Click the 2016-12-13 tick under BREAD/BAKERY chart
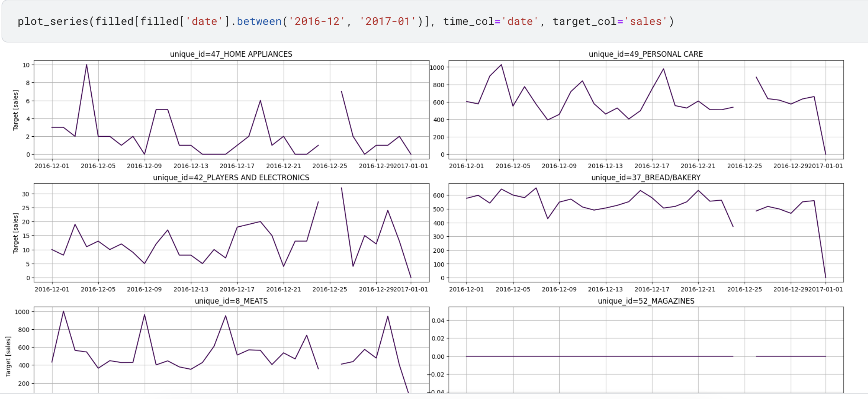This screenshot has height=399, width=868. pyautogui.click(x=605, y=289)
